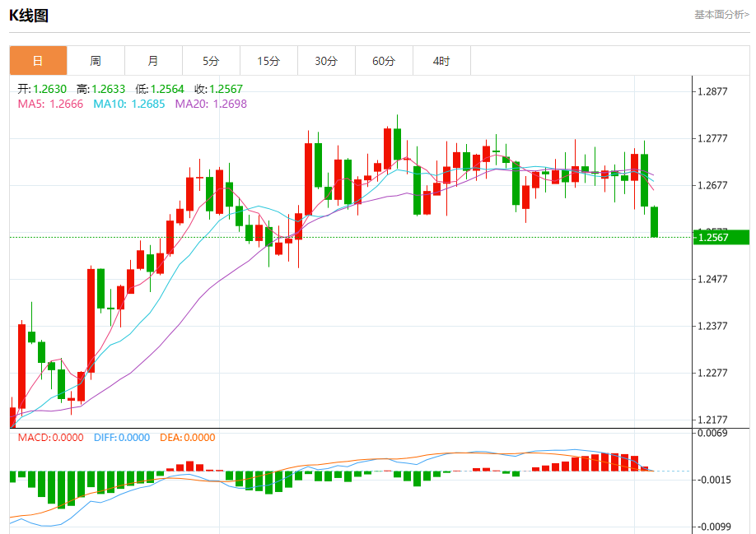Switch to the 月 monthly tab
Screen dimensions: 756x534
tap(153, 61)
